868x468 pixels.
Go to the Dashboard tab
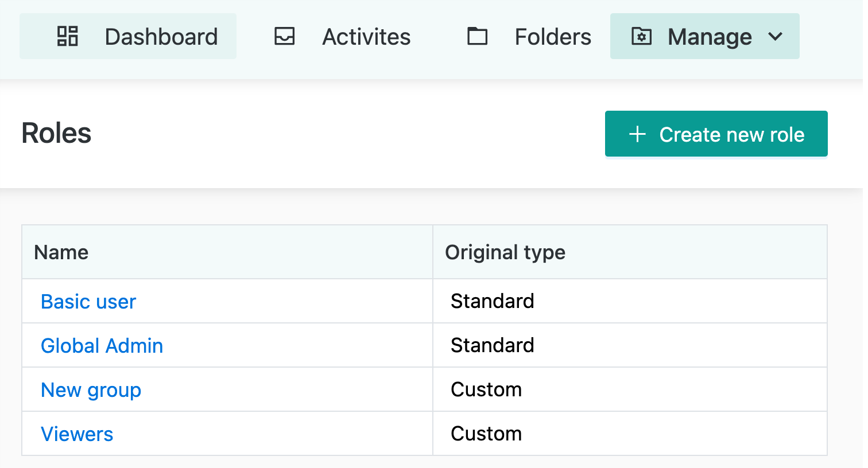tap(128, 36)
